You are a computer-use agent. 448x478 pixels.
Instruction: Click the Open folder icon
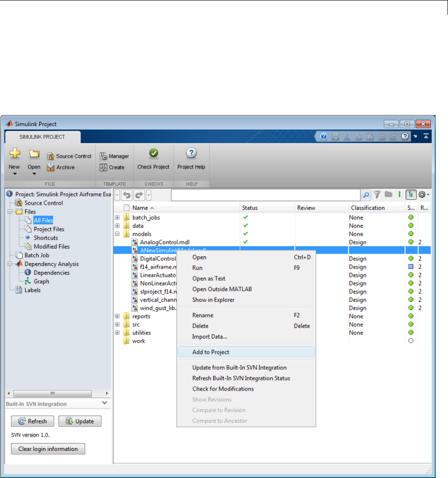34,154
